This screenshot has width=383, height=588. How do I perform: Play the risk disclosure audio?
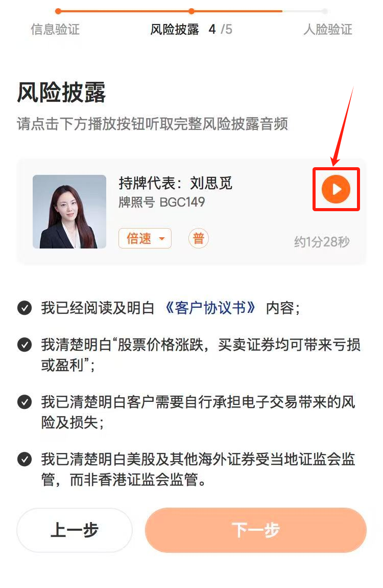click(x=336, y=189)
